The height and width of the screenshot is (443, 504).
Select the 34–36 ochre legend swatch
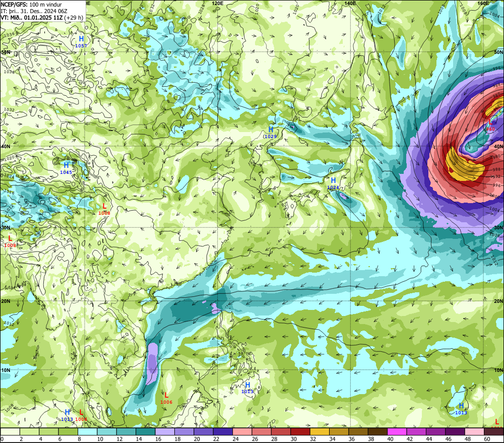[339, 431]
